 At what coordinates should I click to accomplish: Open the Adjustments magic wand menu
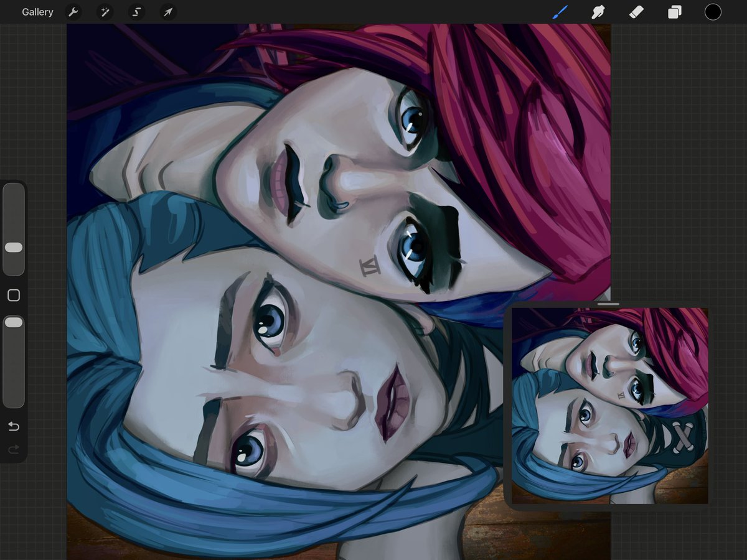click(105, 12)
